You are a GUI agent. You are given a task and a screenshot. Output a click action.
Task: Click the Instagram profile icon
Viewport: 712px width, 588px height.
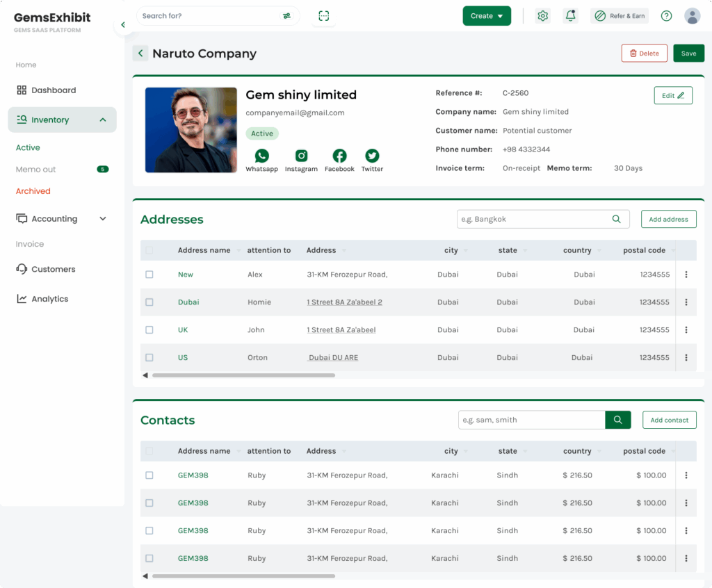tap(301, 156)
